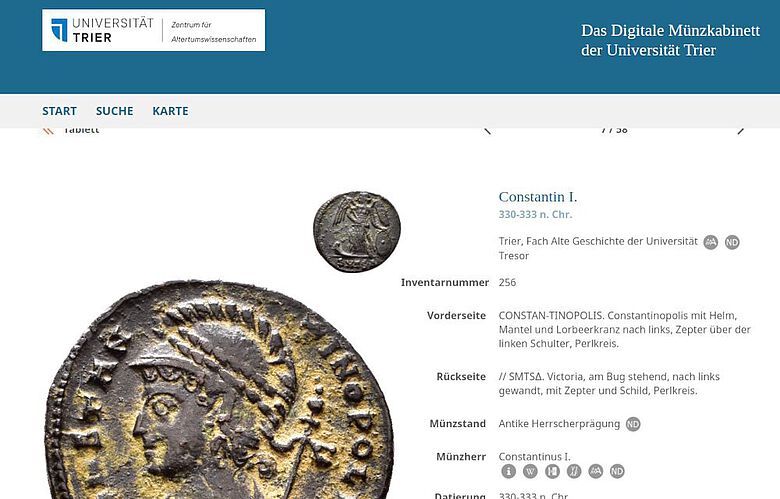Select the SMTSΔ Victoria reverse description
Screen dimensions: 780x499
[x=609, y=384]
